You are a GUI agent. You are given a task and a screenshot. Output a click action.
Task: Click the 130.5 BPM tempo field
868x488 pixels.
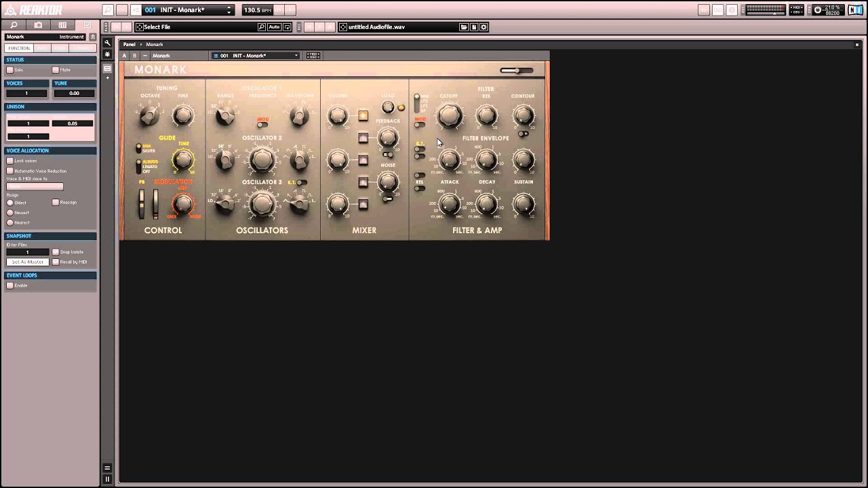(x=258, y=10)
